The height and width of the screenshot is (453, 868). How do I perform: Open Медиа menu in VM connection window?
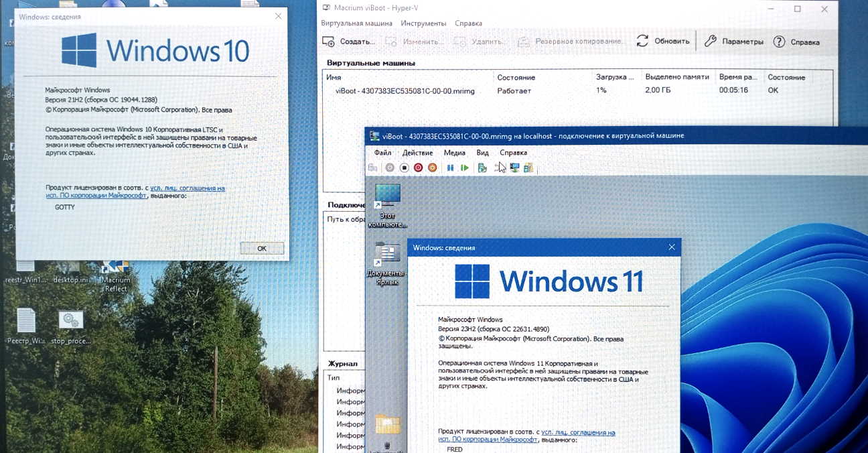[x=454, y=153]
